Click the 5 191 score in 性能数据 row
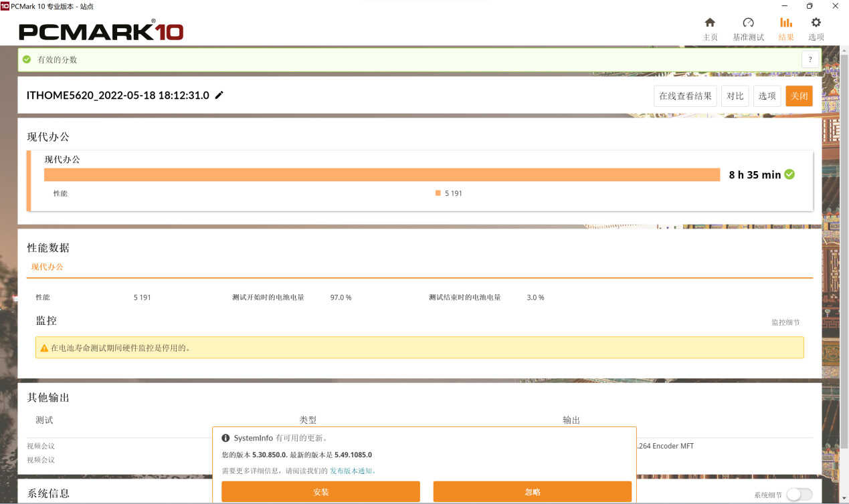The width and height of the screenshot is (849, 504). click(x=143, y=297)
